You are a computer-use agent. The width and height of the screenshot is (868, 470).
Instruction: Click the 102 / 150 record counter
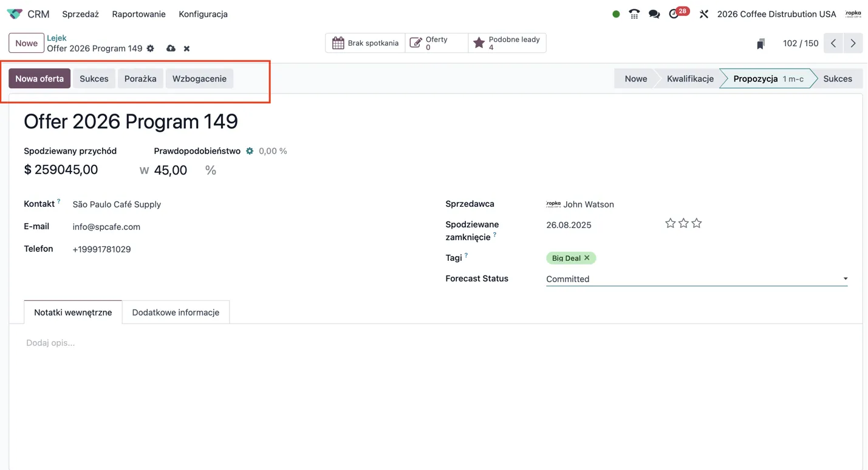800,43
